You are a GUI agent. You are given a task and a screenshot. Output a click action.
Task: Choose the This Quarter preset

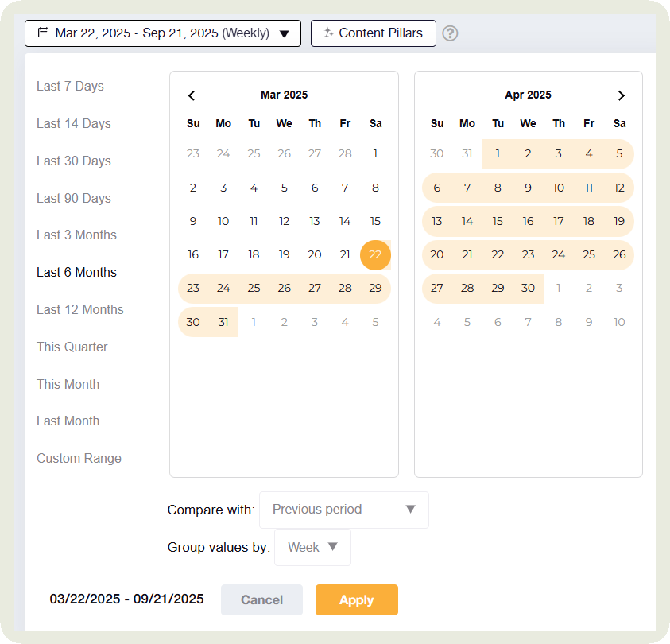coord(72,347)
